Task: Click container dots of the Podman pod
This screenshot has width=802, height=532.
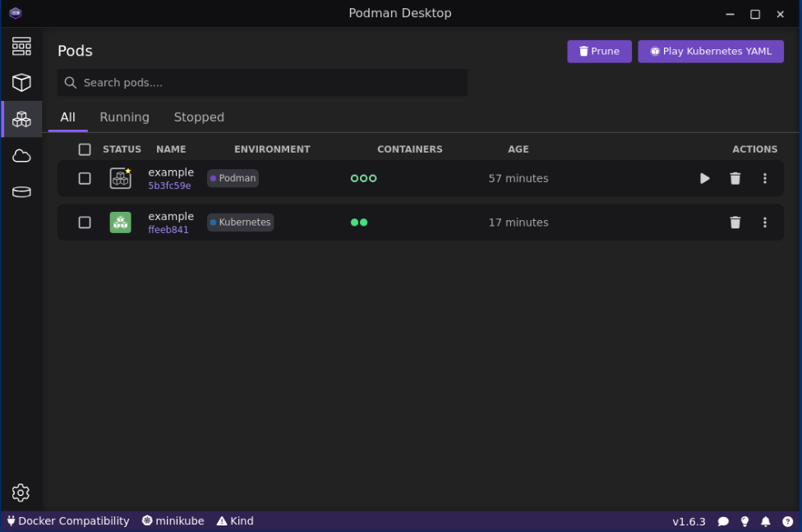Action: 364,178
